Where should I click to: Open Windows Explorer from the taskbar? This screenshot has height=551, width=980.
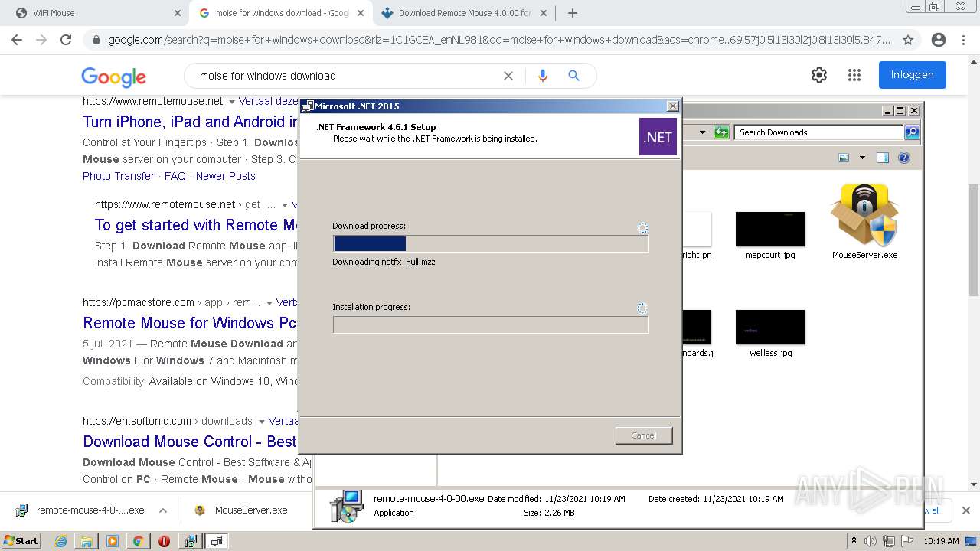pyautogui.click(x=87, y=541)
